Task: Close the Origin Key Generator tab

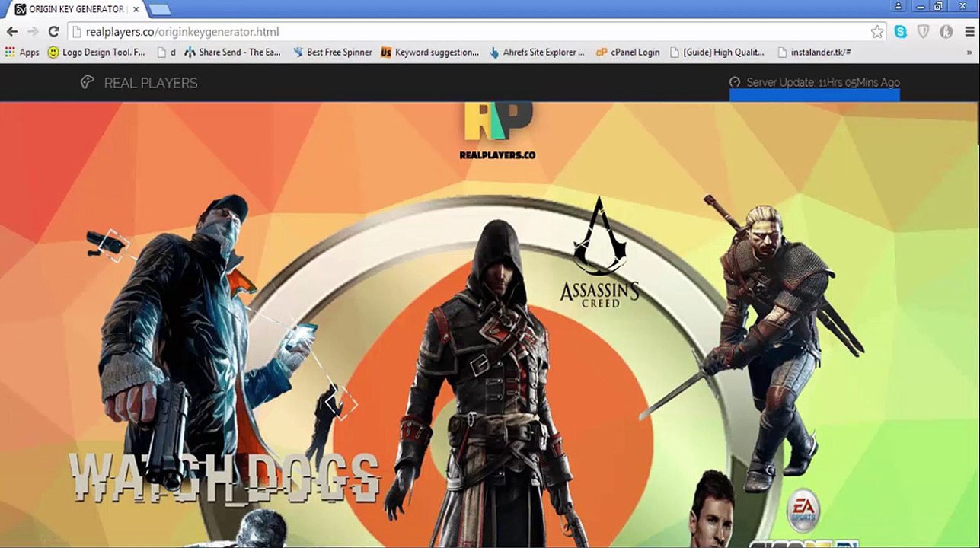Action: point(136,9)
